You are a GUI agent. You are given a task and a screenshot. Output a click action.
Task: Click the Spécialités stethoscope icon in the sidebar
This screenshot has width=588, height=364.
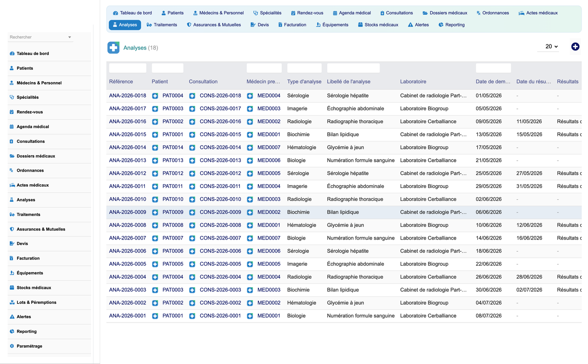[x=12, y=97]
